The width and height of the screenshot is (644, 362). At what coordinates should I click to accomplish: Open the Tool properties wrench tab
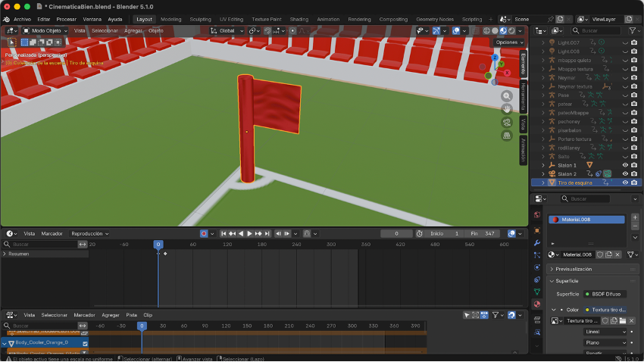(x=537, y=242)
